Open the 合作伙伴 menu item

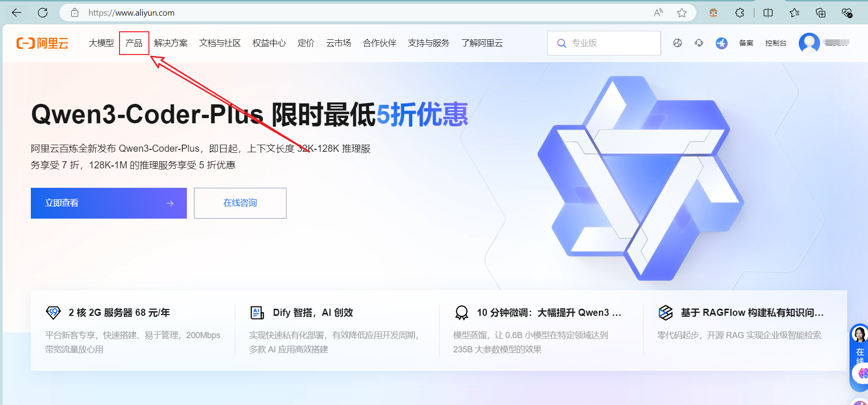[379, 43]
